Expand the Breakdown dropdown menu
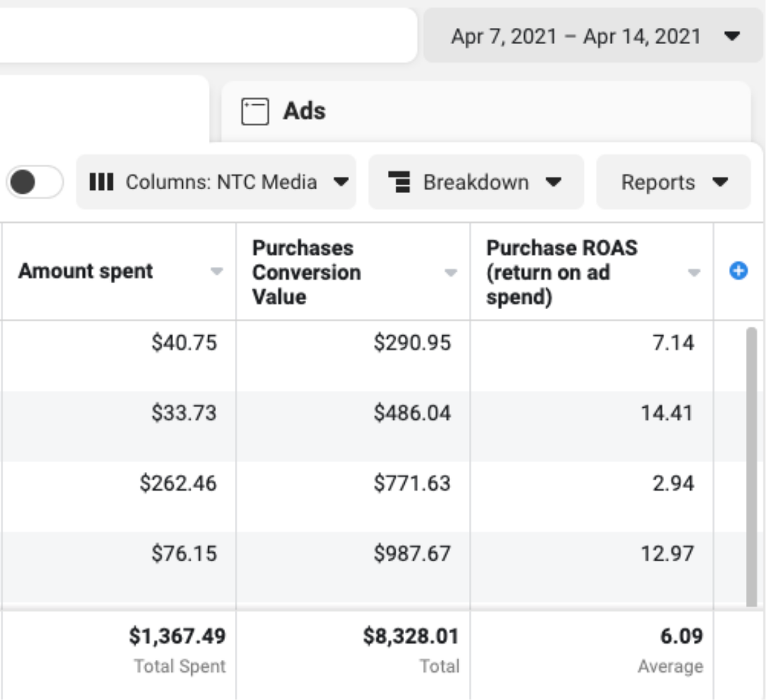 pyautogui.click(x=476, y=182)
